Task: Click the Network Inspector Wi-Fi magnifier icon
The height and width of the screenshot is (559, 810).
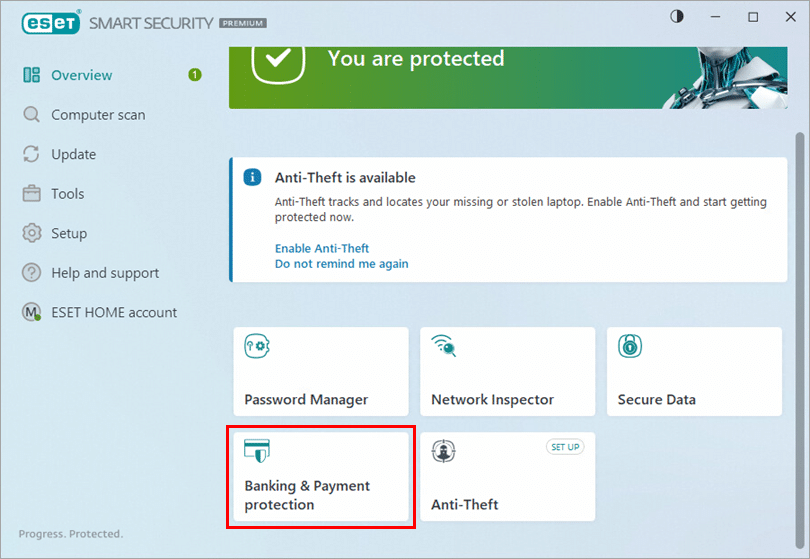Action: click(443, 346)
